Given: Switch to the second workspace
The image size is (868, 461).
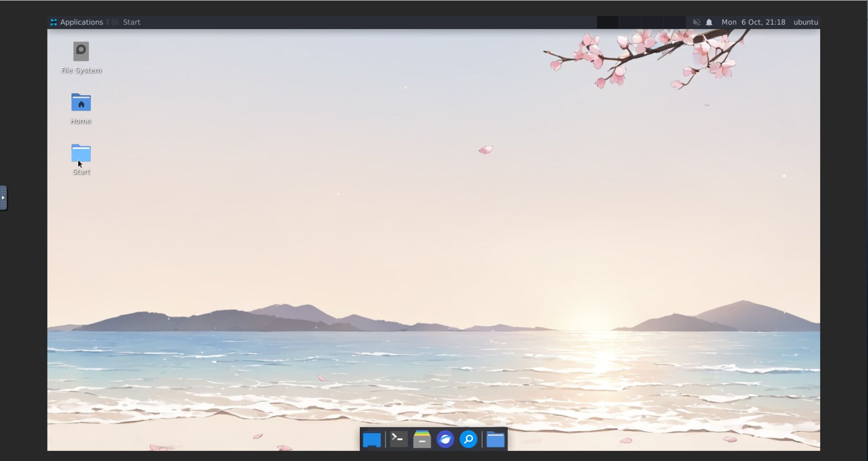Looking at the screenshot, I should tap(630, 22).
